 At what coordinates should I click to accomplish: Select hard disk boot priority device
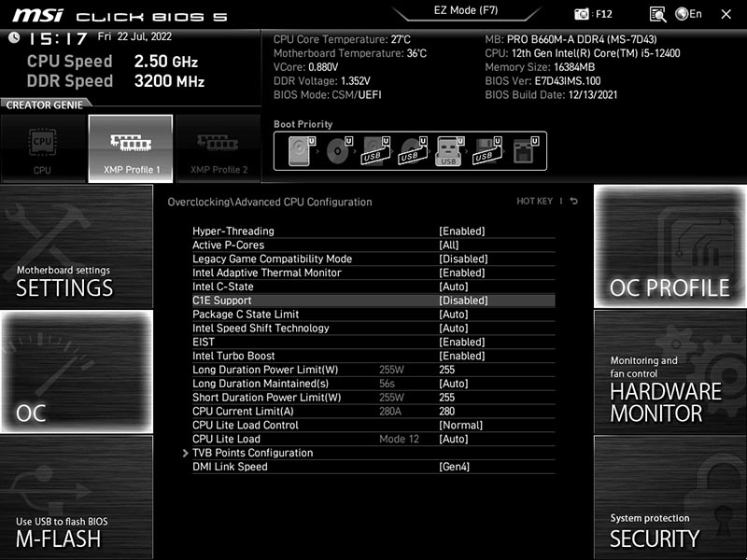pyautogui.click(x=302, y=151)
